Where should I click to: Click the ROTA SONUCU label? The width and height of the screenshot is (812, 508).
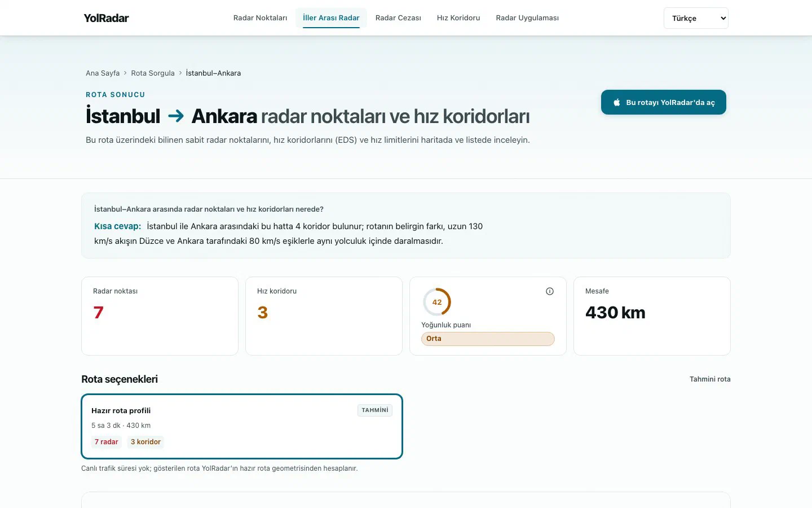[116, 95]
